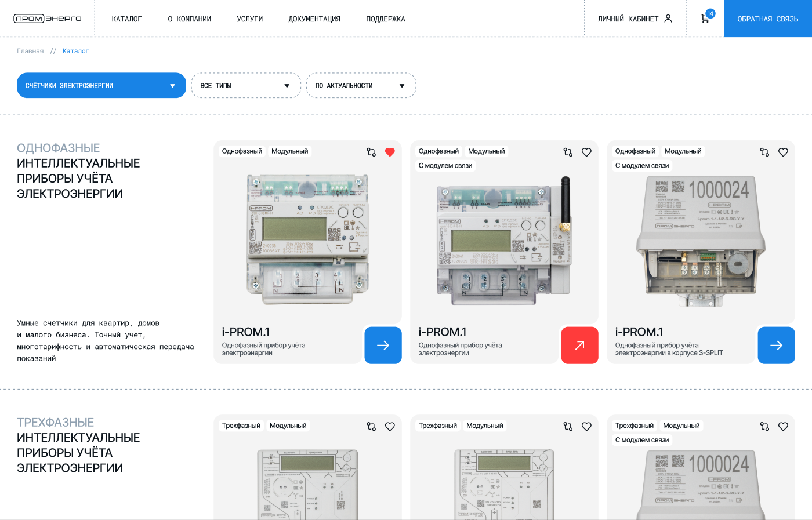
Task: Click 'электроэнергии в корпусе S-SPLIT' description text
Action: click(x=669, y=353)
